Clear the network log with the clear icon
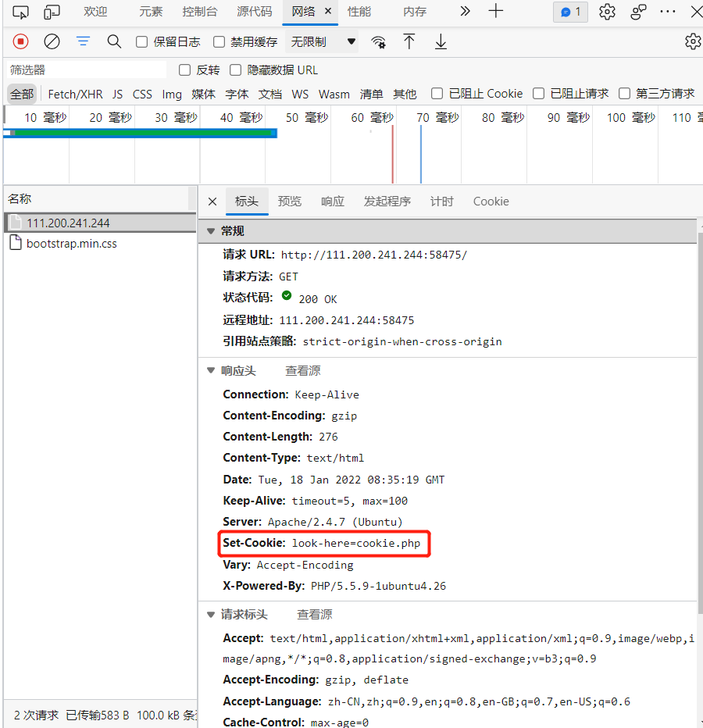The width and height of the screenshot is (703, 728). point(52,41)
